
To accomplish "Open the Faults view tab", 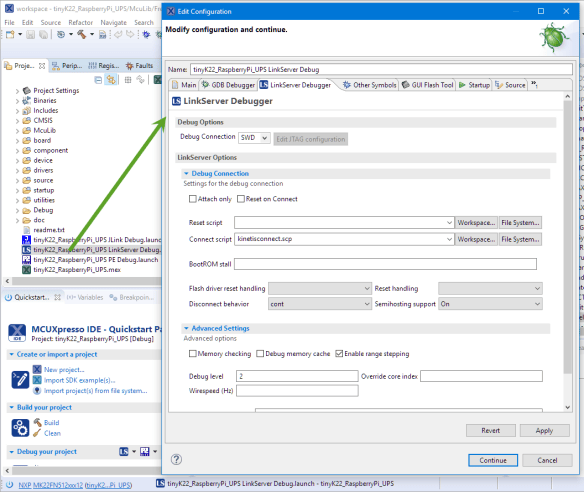I will click(140, 66).
